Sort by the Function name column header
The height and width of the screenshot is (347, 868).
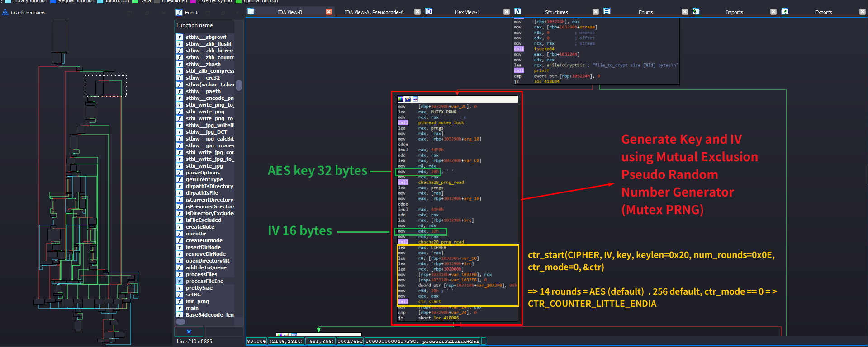tap(205, 26)
